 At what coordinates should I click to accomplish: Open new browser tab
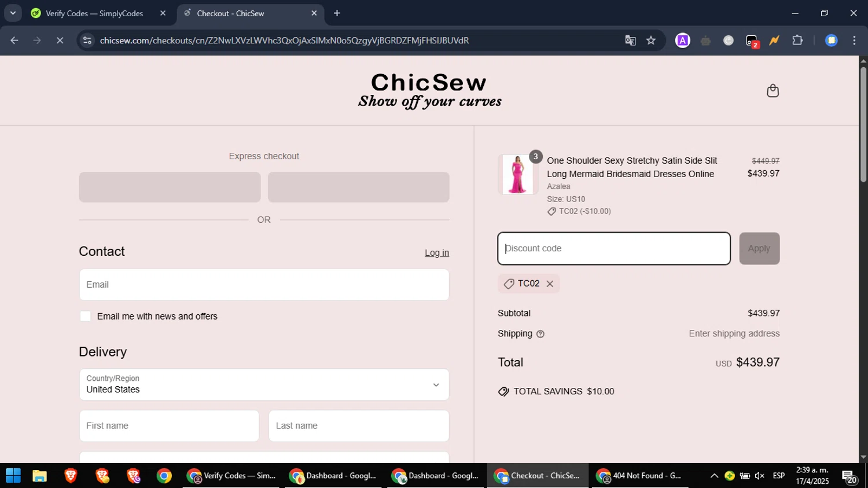click(337, 13)
